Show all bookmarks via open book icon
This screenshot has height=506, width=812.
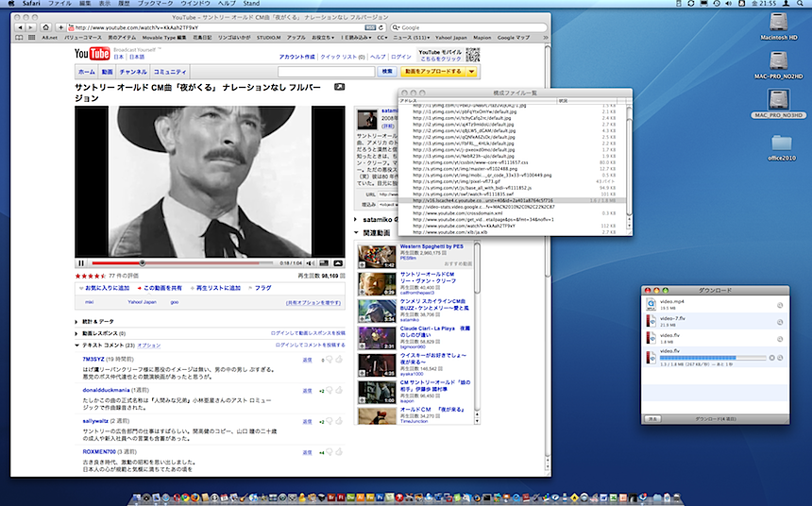(x=19, y=38)
